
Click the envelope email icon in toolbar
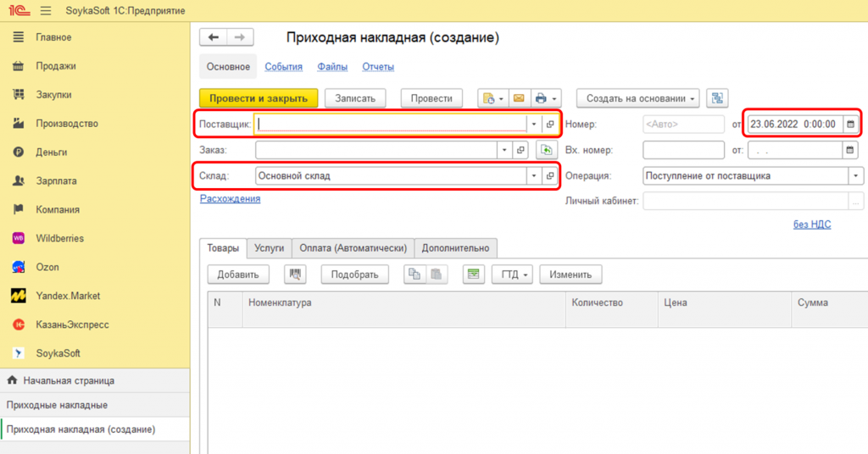point(519,98)
